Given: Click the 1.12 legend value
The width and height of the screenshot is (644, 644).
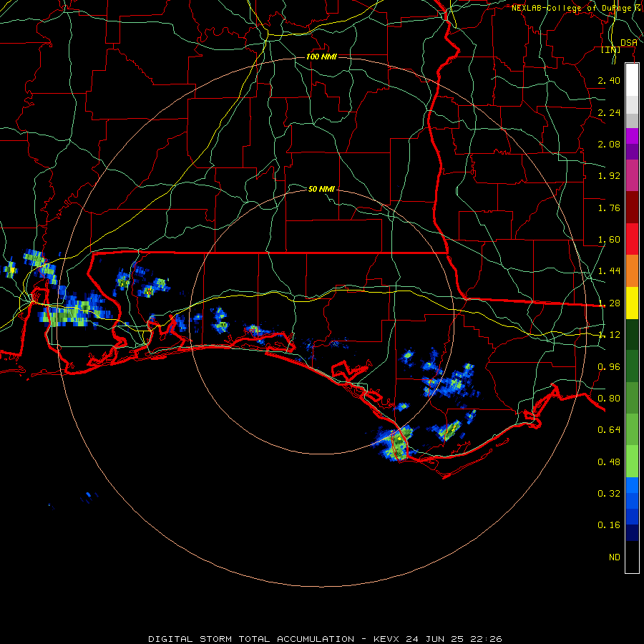Looking at the screenshot, I should click(609, 335).
